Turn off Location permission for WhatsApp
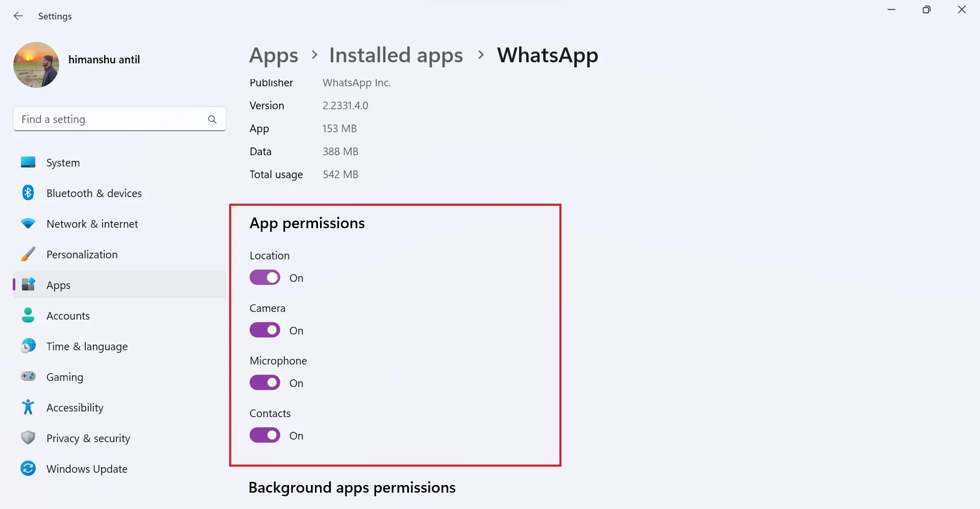Image resolution: width=980 pixels, height=509 pixels. click(x=264, y=277)
